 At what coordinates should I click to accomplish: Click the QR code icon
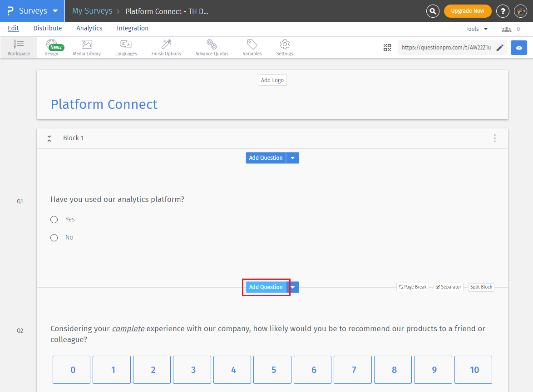pos(387,48)
